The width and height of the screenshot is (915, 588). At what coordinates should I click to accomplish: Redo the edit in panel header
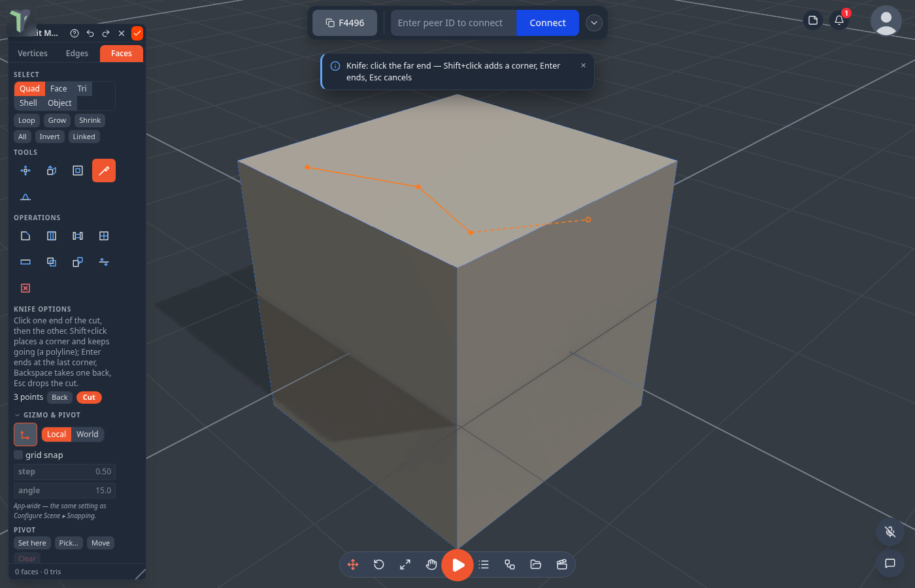pos(106,33)
